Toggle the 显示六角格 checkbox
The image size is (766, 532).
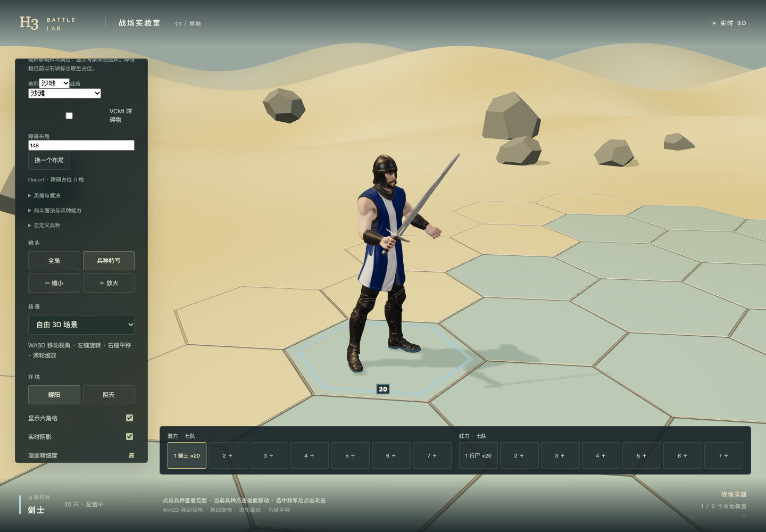[129, 418]
